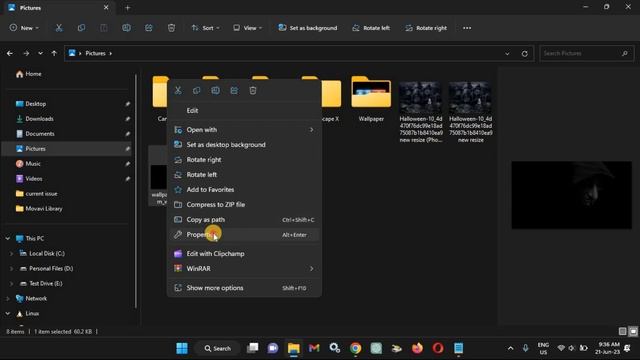
Task: Open recent locations dropdown arrow
Action: 40,53
